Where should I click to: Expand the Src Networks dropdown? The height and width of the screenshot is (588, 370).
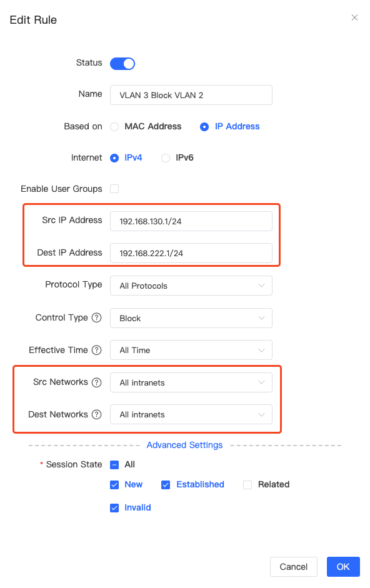tap(191, 382)
